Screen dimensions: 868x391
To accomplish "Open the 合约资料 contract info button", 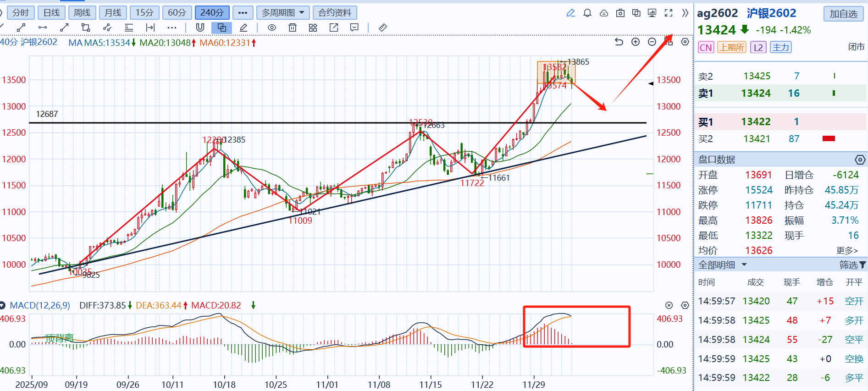I will (335, 13).
